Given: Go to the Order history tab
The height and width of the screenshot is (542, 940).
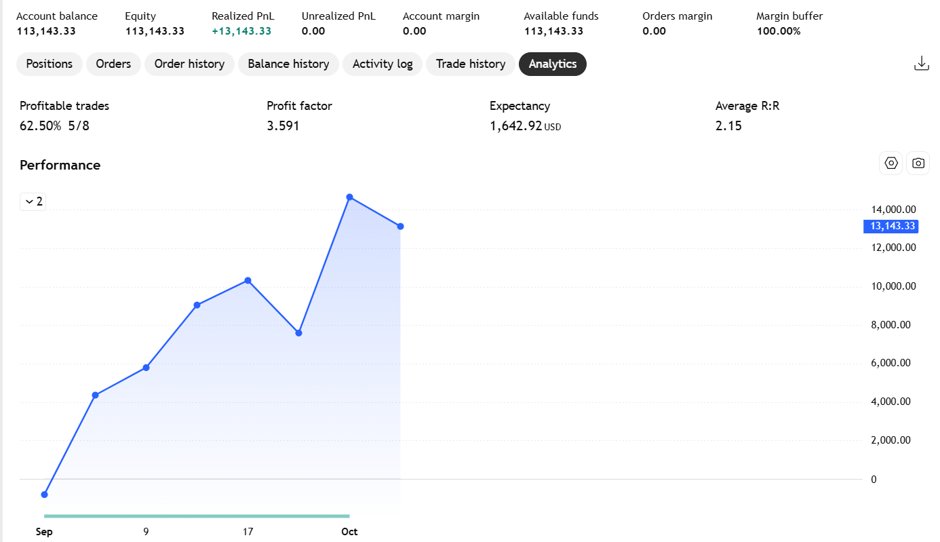Looking at the screenshot, I should [x=189, y=64].
